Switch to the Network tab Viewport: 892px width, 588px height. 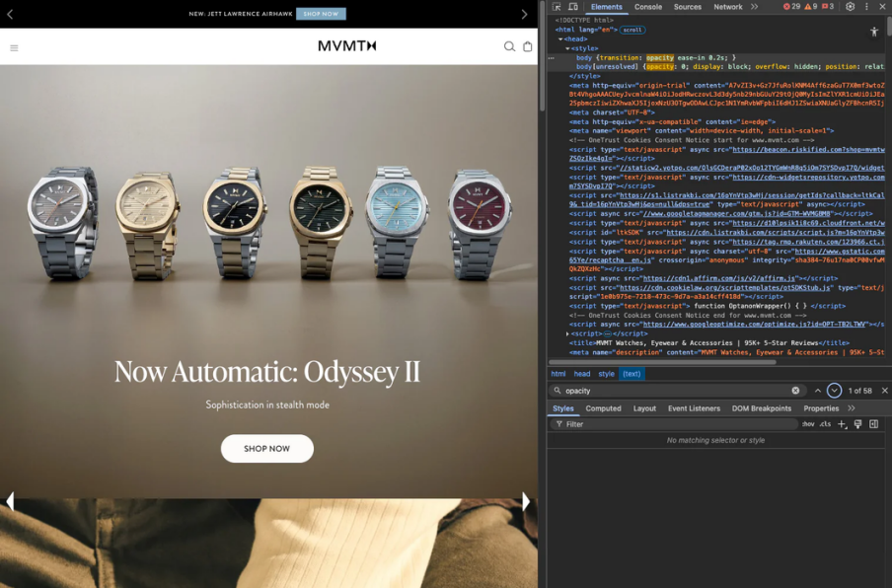click(x=727, y=7)
